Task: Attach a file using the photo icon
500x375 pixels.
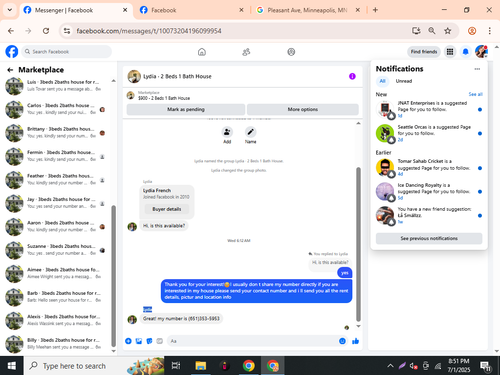Action: pos(139,341)
